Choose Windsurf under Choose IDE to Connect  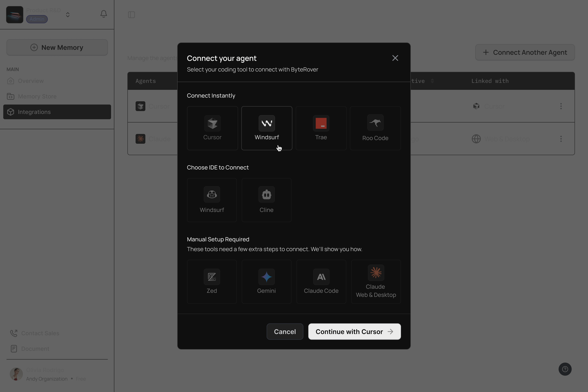click(x=212, y=200)
